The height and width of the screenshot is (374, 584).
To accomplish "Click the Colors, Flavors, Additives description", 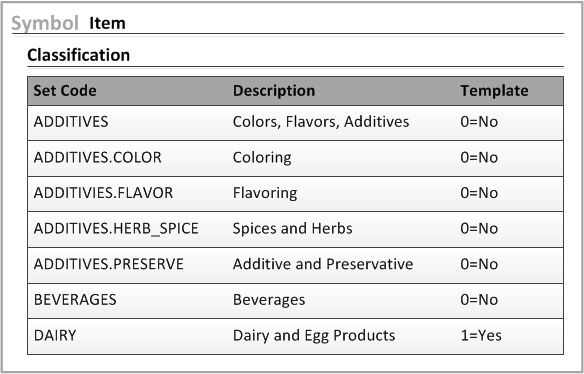I will [321, 122].
